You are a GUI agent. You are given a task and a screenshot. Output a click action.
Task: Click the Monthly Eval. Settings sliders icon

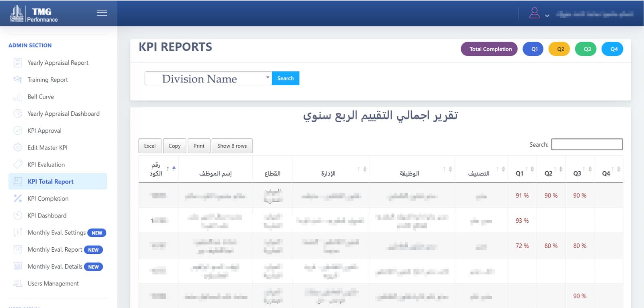click(x=18, y=232)
